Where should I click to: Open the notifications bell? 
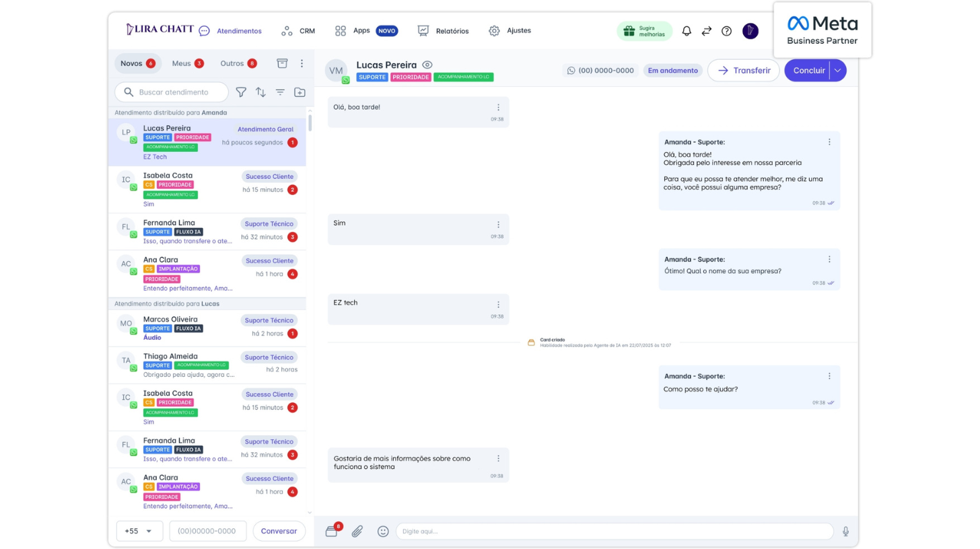point(687,31)
